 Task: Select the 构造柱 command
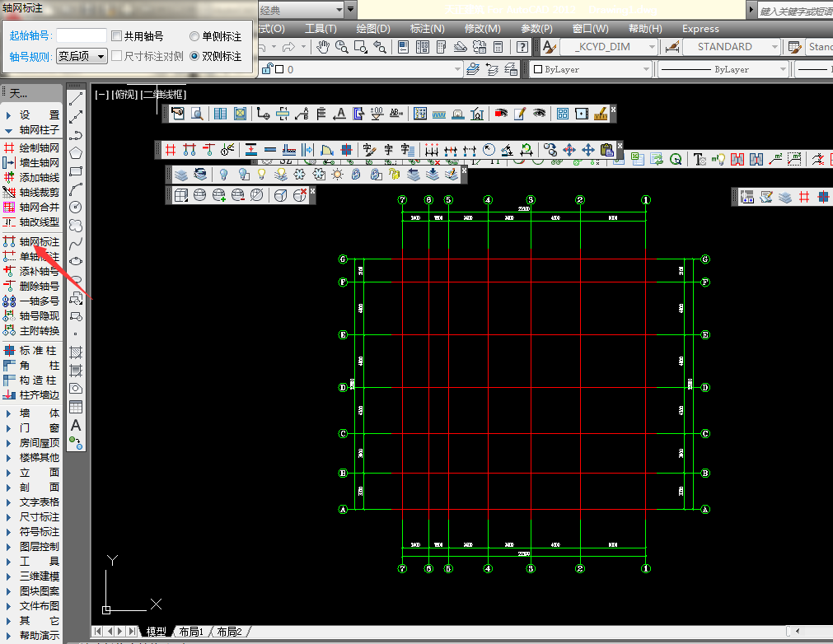tap(31, 380)
